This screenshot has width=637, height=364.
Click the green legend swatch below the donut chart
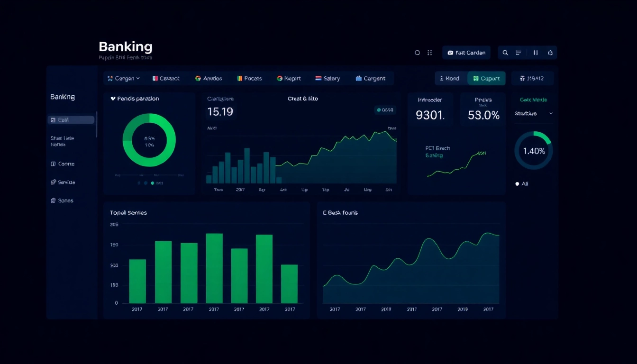(x=152, y=183)
